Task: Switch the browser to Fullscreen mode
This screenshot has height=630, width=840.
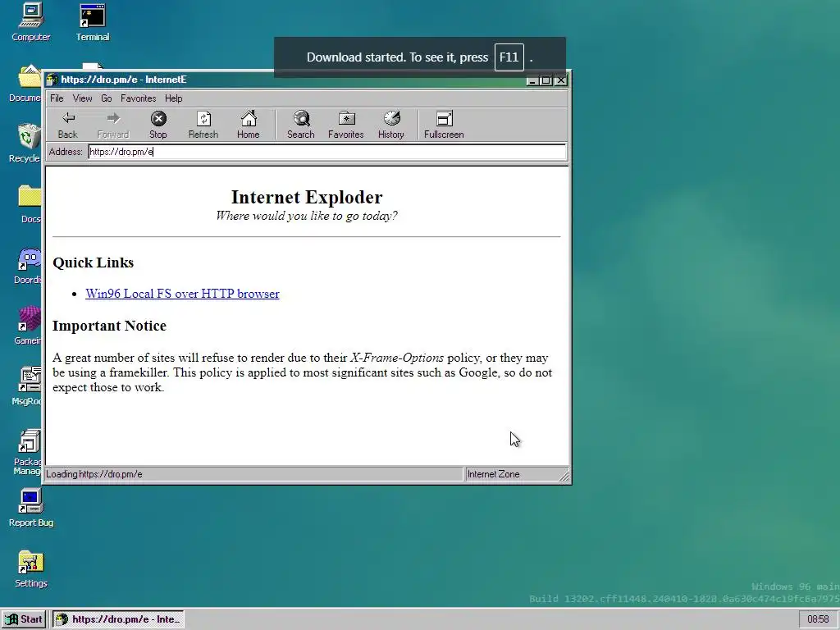Action: pos(444,125)
